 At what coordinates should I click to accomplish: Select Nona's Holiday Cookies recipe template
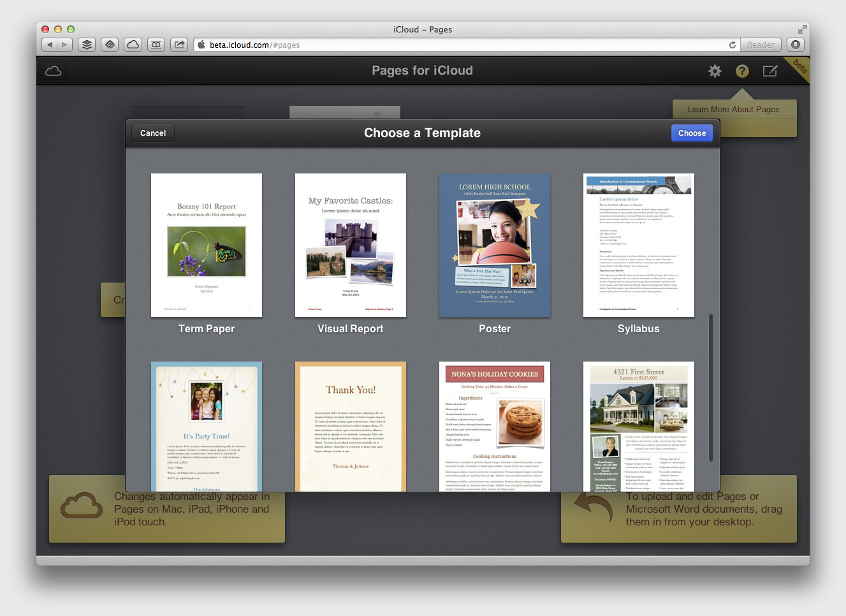(x=495, y=426)
